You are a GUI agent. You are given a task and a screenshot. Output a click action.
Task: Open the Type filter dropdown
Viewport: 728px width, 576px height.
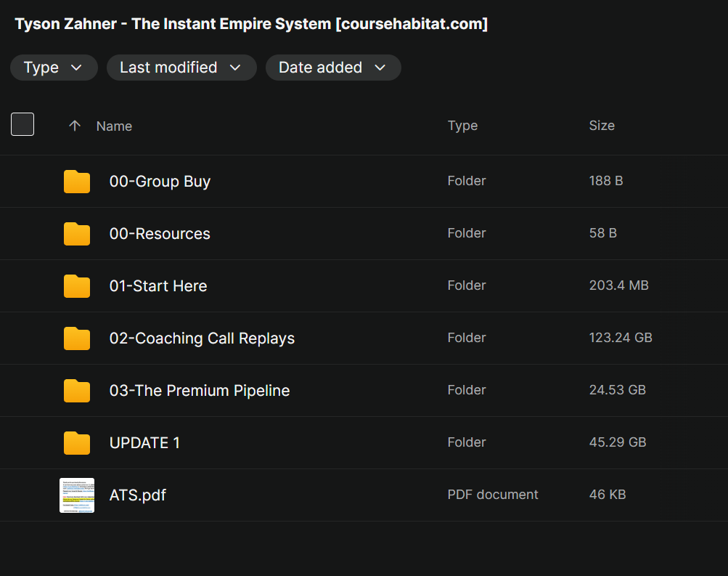coord(54,68)
